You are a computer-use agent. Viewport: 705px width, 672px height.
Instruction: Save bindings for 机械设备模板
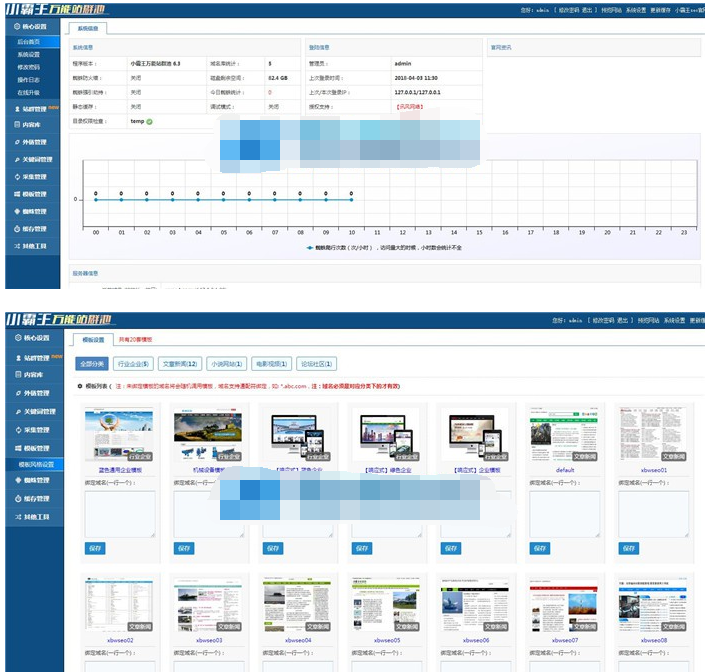pos(184,548)
